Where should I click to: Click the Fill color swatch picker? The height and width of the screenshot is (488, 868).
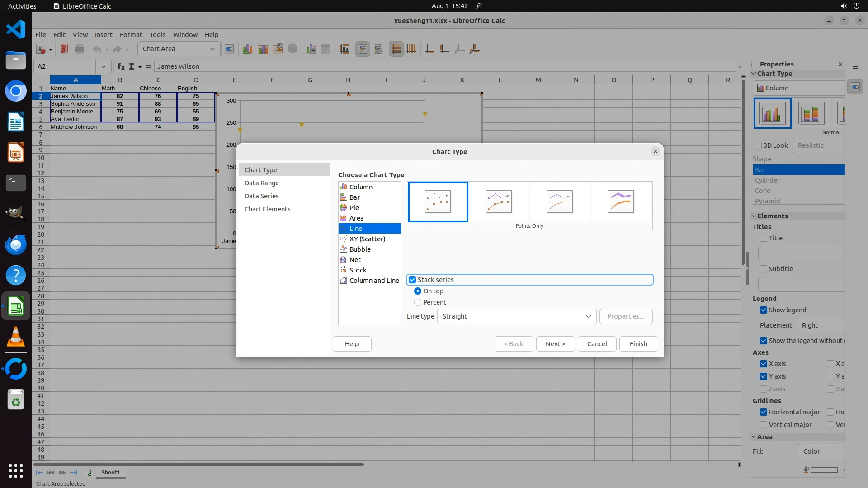824,470
